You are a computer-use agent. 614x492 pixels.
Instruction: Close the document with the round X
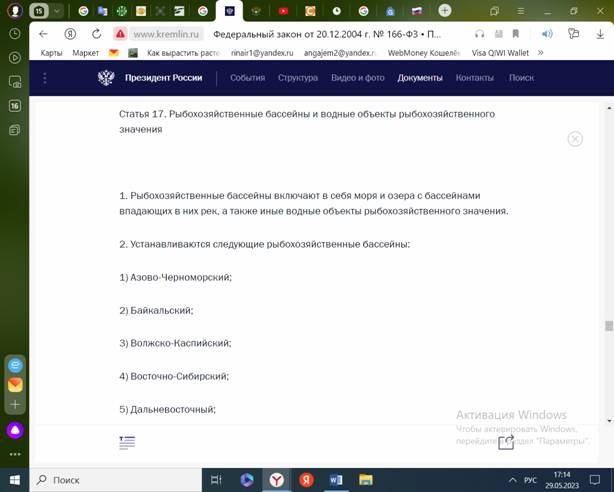[x=575, y=139]
